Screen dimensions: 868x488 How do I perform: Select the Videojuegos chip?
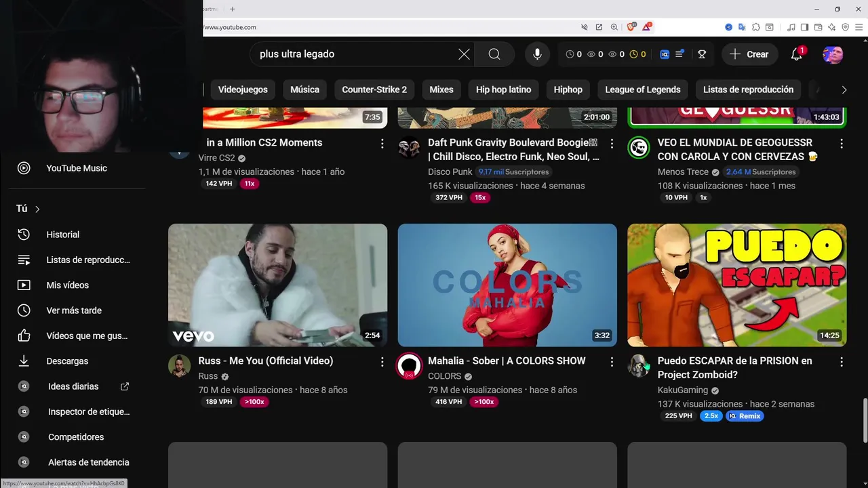point(243,89)
